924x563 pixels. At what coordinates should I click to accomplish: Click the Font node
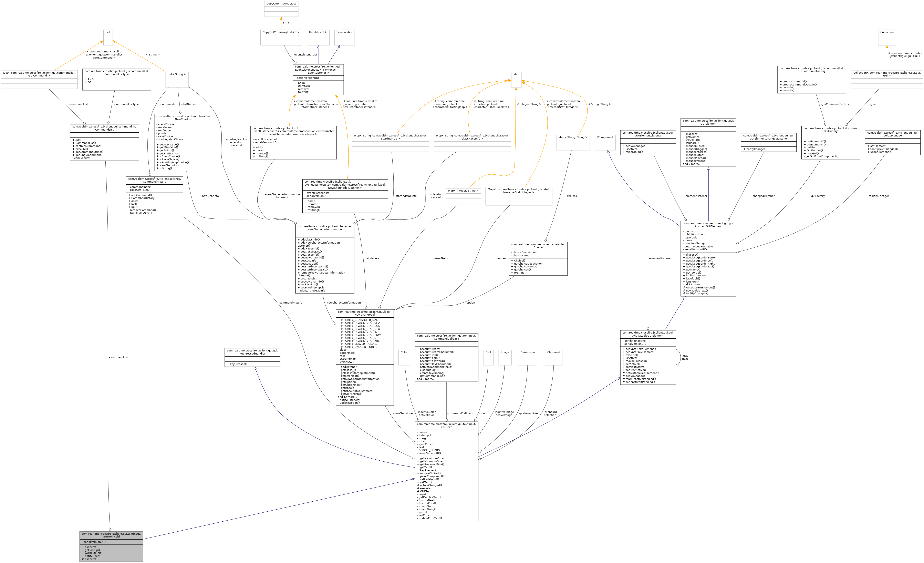tap(488, 357)
